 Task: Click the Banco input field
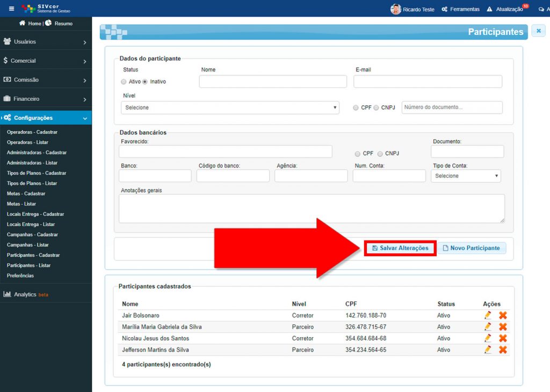coord(155,176)
